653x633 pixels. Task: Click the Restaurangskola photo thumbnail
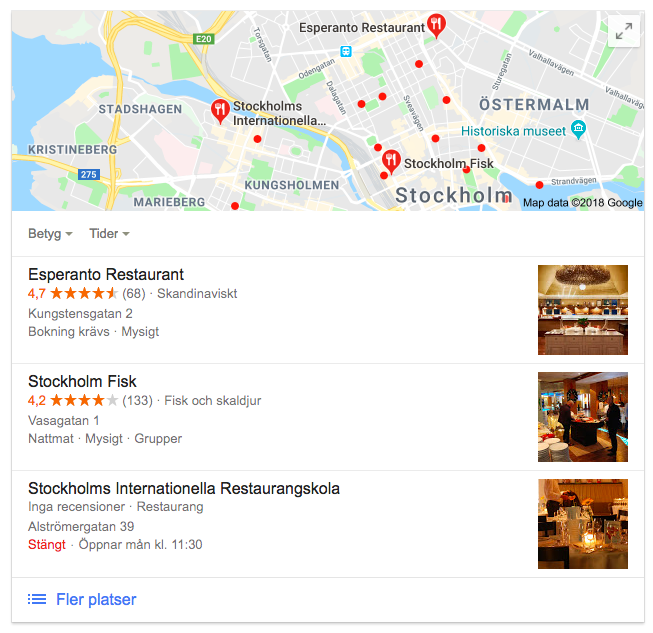click(x=583, y=524)
